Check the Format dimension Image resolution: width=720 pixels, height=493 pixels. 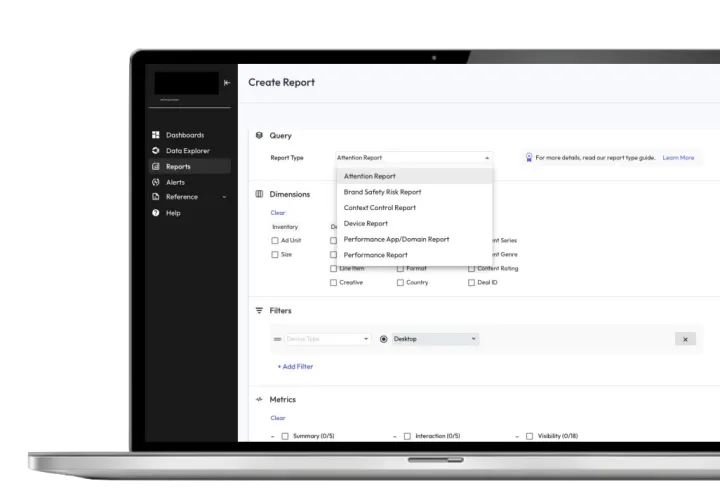(400, 269)
